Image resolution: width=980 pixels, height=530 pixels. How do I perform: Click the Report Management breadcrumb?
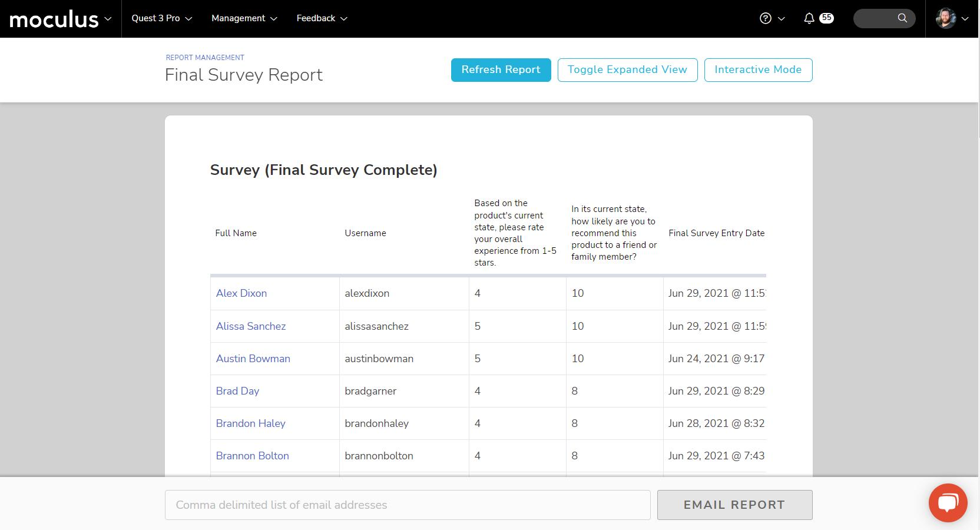point(205,57)
